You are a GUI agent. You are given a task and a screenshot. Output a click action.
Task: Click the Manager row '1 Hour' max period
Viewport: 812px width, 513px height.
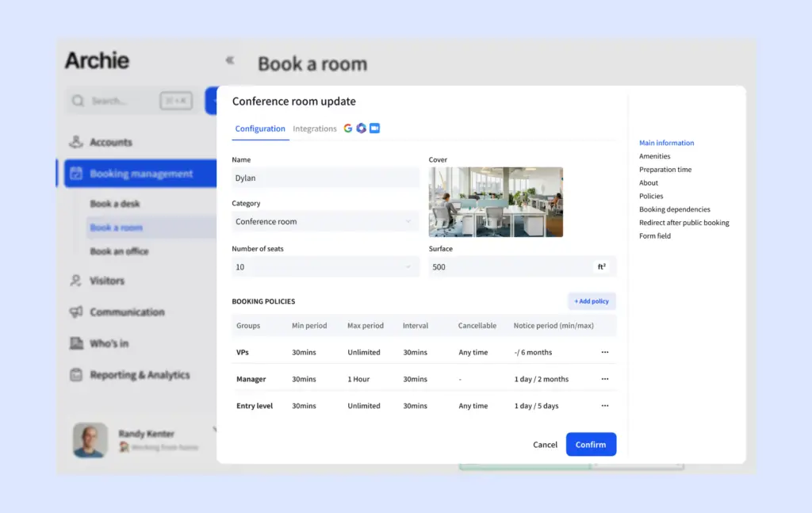358,380
